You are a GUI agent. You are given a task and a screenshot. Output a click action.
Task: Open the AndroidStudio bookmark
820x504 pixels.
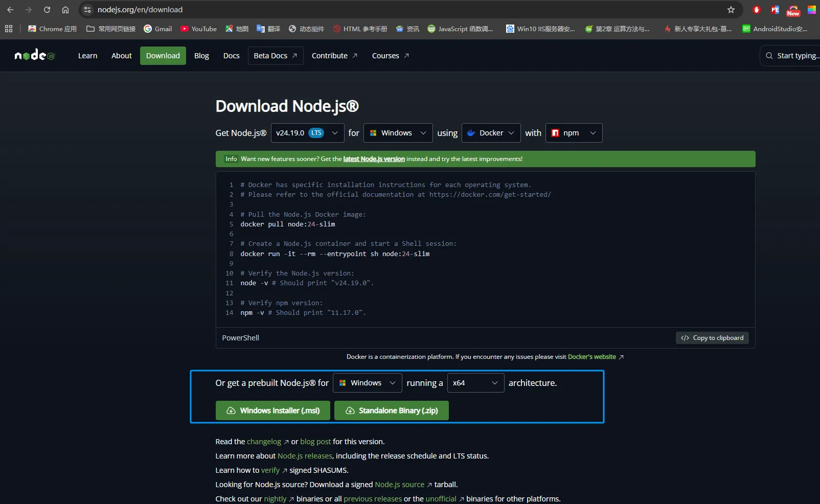[775, 29]
